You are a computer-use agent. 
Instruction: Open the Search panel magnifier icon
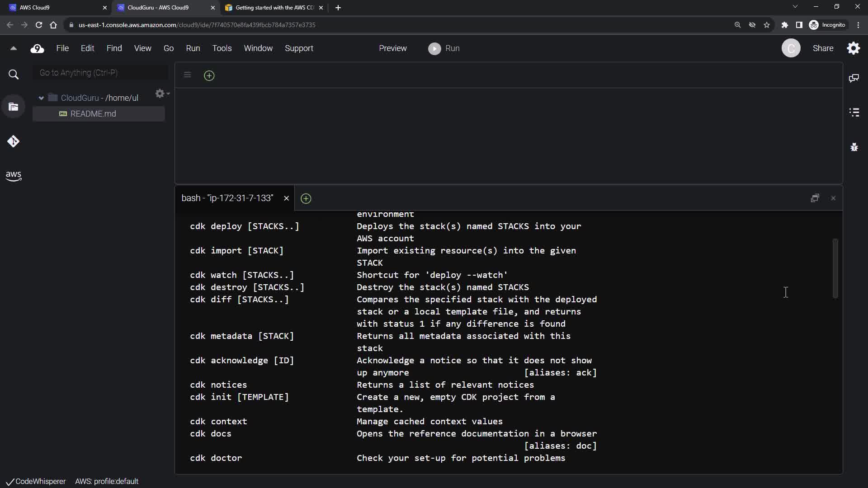tap(14, 75)
